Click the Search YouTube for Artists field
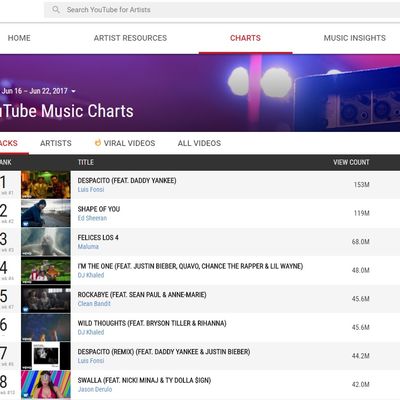Screen dimensions: 400x400 (222, 10)
